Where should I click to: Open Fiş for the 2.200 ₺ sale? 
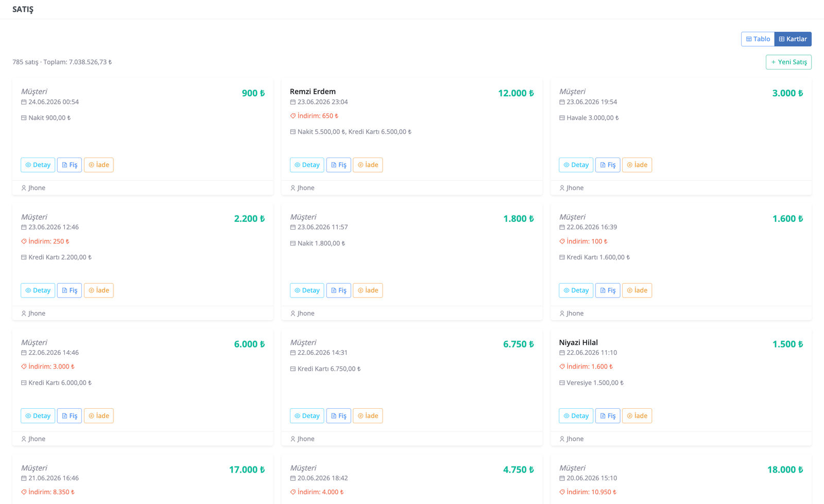click(x=70, y=290)
